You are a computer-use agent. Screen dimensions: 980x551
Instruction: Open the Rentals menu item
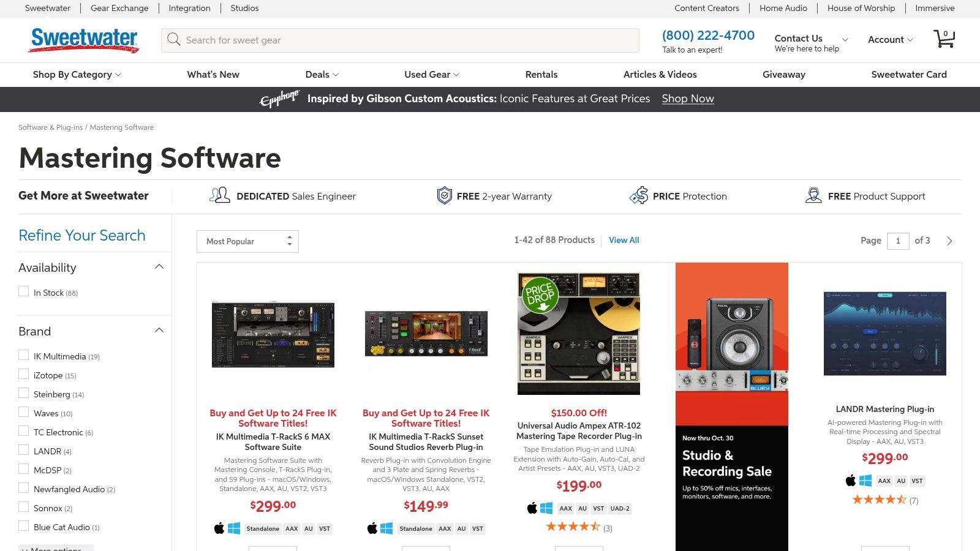point(541,75)
